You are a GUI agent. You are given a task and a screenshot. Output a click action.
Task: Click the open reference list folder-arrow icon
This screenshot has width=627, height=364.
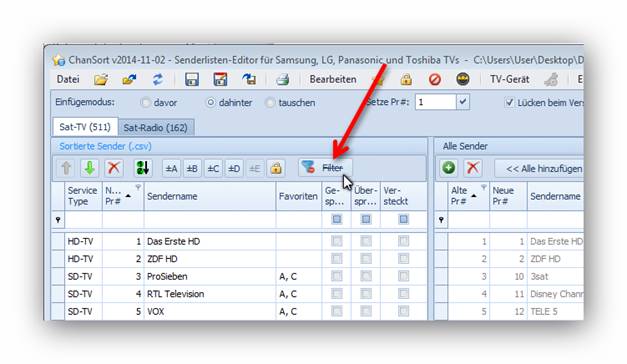point(129,80)
